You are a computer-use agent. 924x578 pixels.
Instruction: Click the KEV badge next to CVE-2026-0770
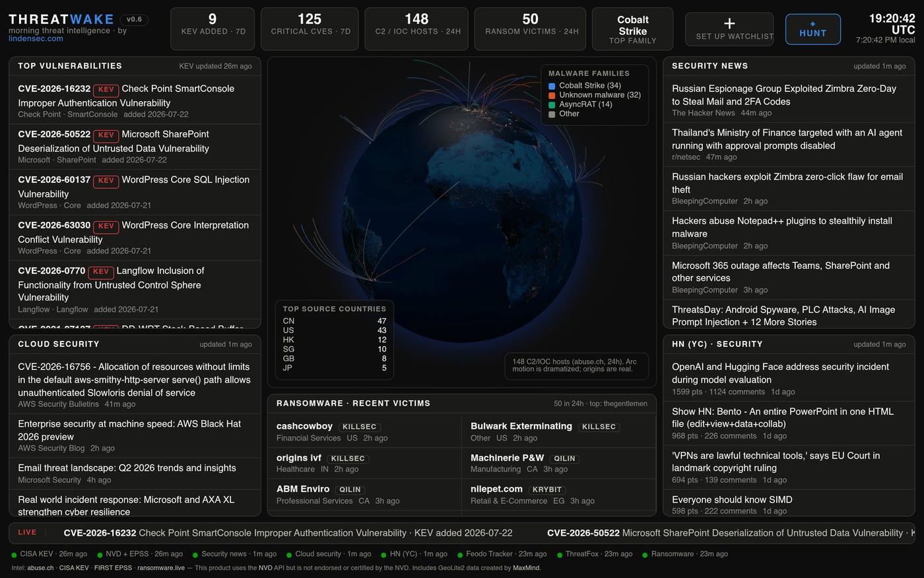(x=101, y=271)
